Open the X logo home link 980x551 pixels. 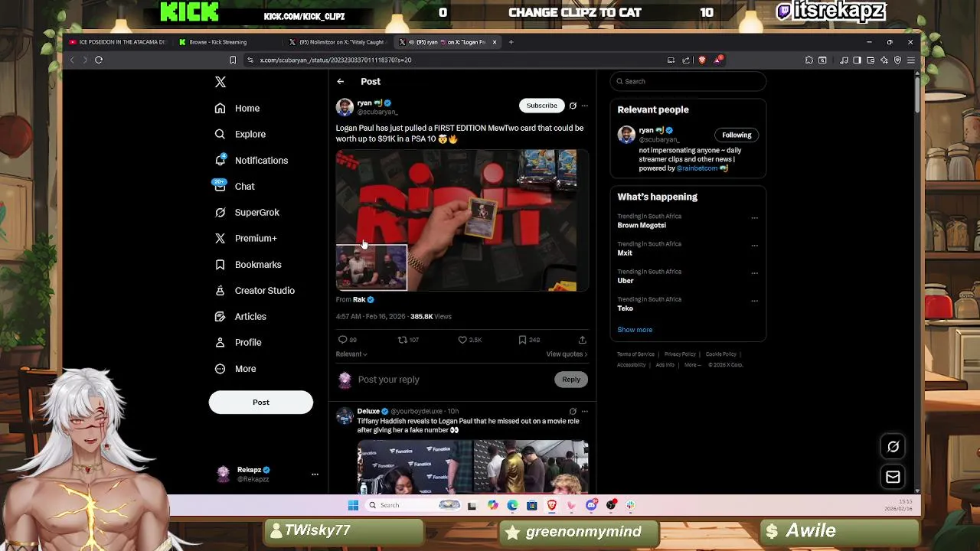pyautogui.click(x=220, y=82)
